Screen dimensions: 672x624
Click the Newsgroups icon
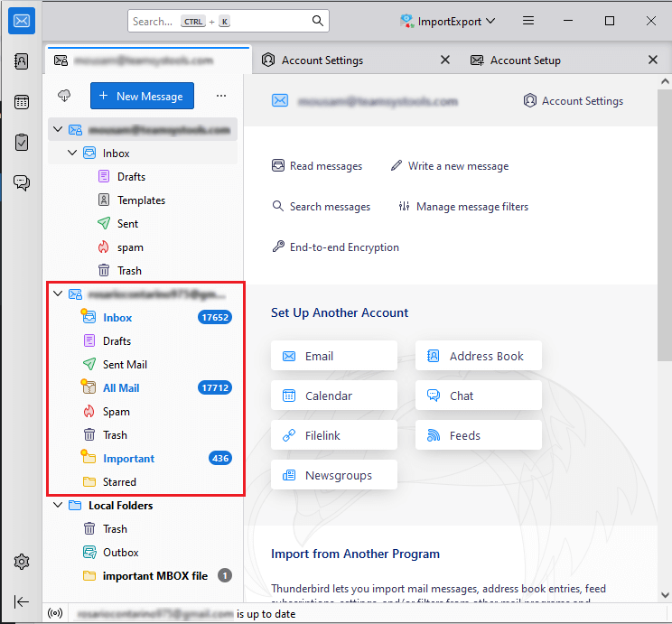(289, 475)
